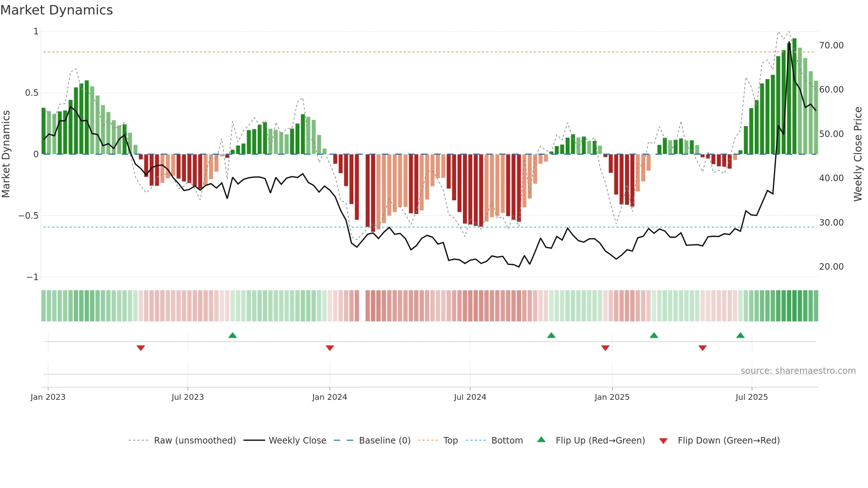Select the red flip-down marker before Jan 2025
Image resolution: width=868 pixels, height=488 pixels.
605,348
